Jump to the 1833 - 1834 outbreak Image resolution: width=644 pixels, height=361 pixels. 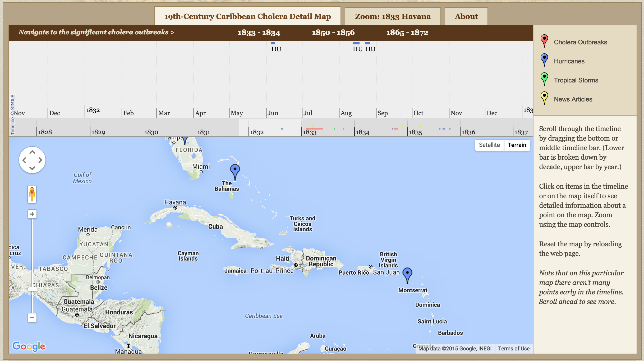[259, 33]
